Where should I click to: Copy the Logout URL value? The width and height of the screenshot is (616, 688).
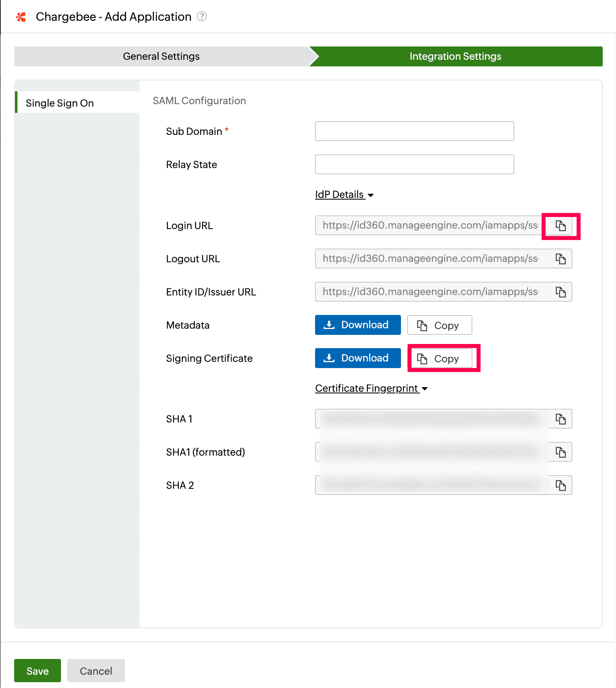(561, 259)
